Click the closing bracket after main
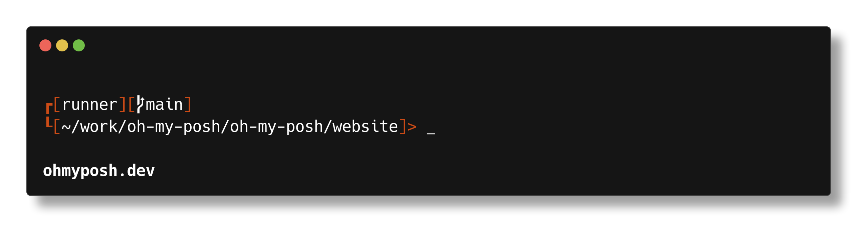868x233 pixels. (188, 104)
